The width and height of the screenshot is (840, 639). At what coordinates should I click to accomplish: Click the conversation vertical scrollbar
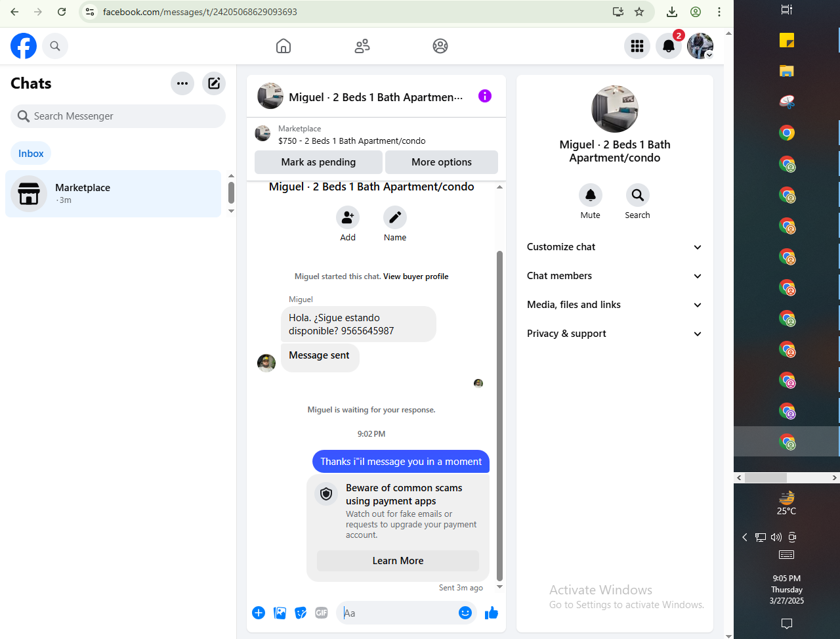point(499,416)
